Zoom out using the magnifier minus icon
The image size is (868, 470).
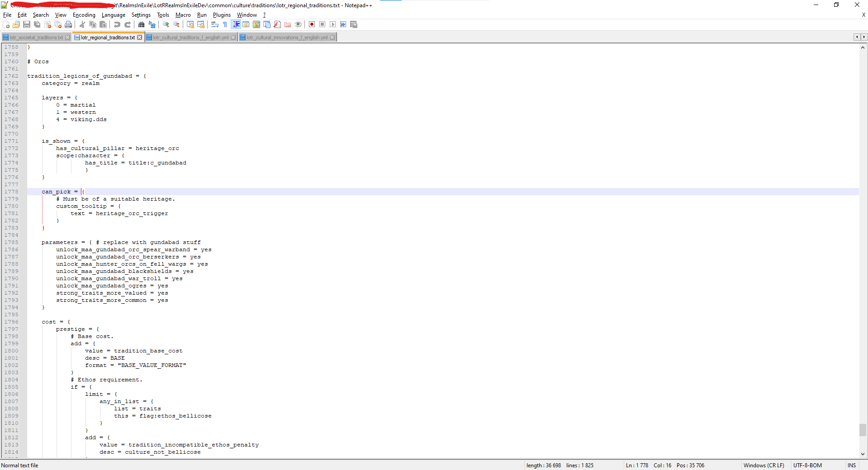point(176,24)
